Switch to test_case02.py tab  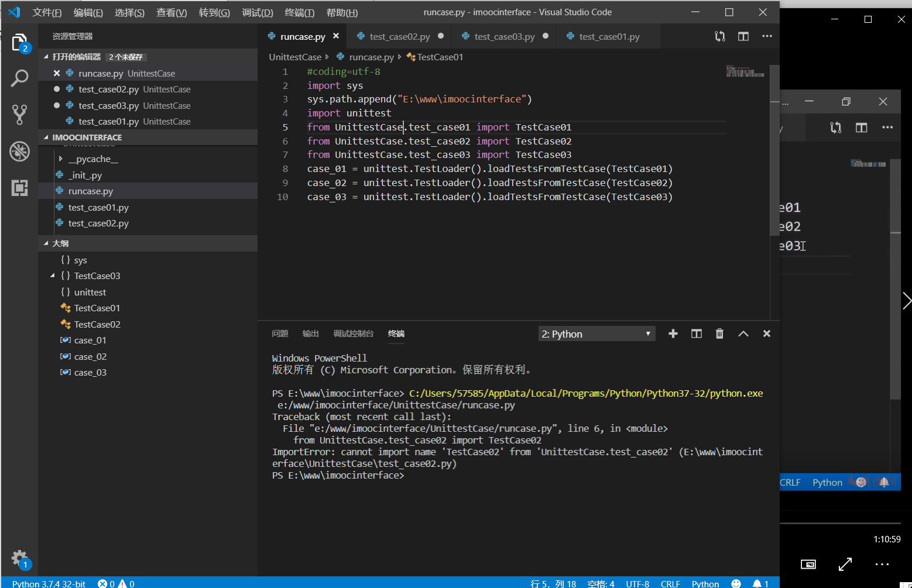tap(400, 36)
